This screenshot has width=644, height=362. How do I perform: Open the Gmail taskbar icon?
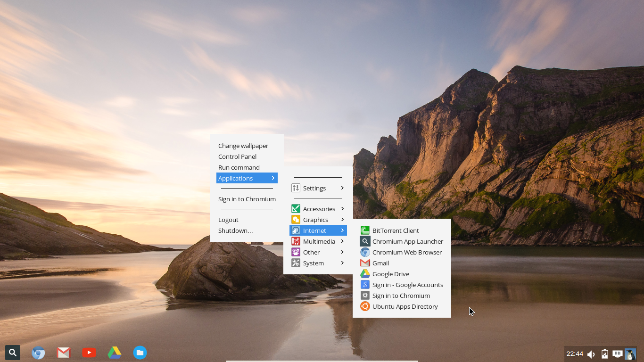point(64,353)
